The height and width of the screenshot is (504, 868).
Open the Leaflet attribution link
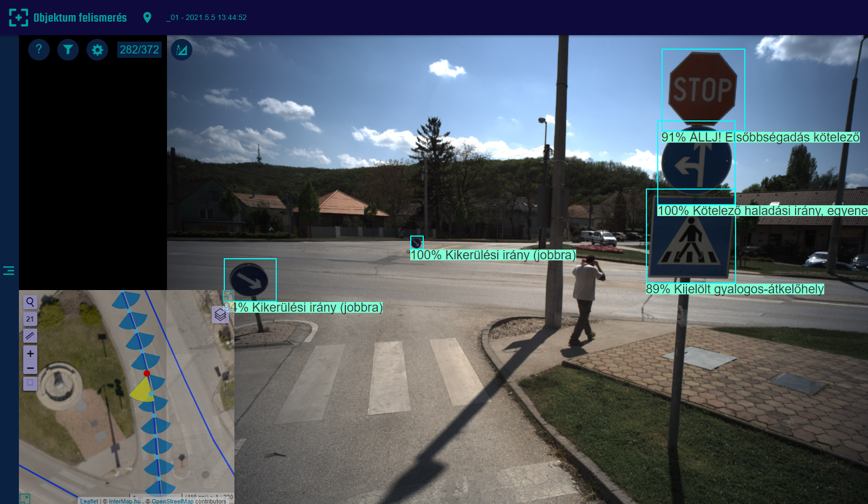tap(89, 501)
